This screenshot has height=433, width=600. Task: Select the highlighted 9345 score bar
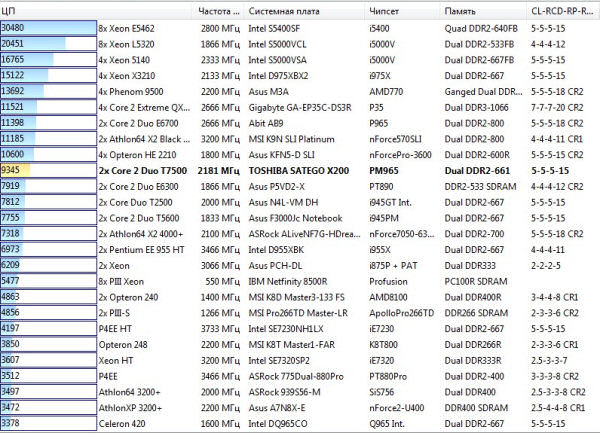click(48, 170)
